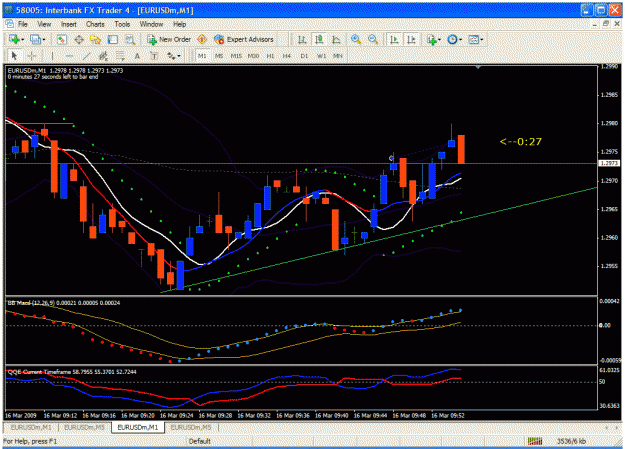Screen dimensions: 625x449
Task: Click the 16 Mar 09:52 time label
Action: coord(448,416)
